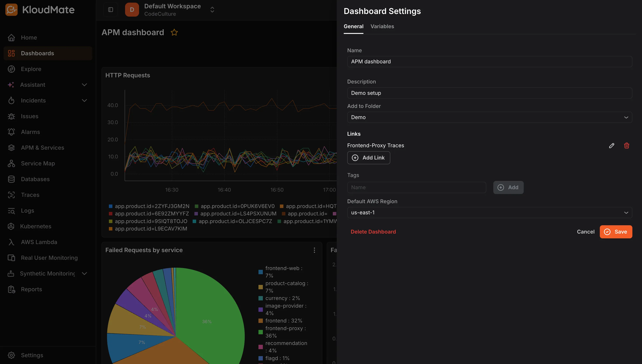Edit the Frontend-Proxy Traces link
Image resolution: width=642 pixels, height=364 pixels.
click(x=611, y=146)
